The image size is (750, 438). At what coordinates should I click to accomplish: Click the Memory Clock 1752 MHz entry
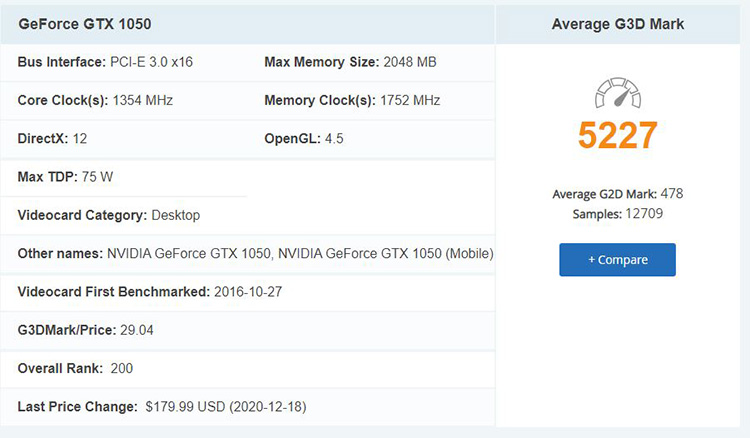(x=352, y=100)
